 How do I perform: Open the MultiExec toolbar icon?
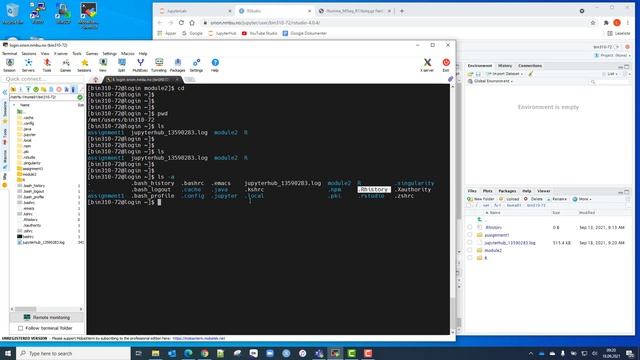[x=140, y=65]
